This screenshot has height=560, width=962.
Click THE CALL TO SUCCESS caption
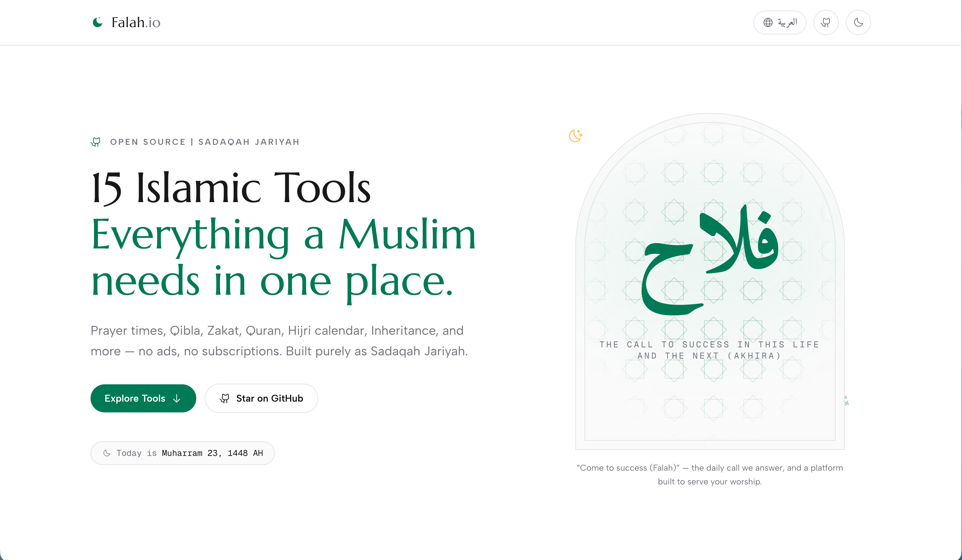(x=709, y=350)
